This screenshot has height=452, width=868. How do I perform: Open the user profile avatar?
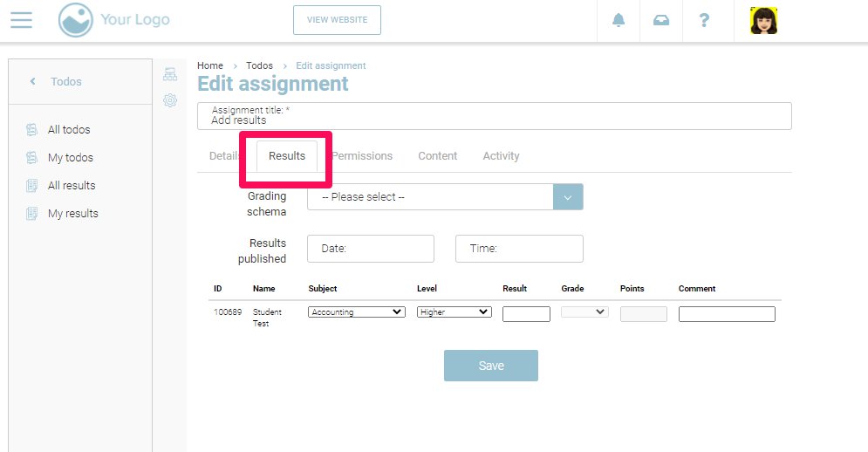click(763, 20)
